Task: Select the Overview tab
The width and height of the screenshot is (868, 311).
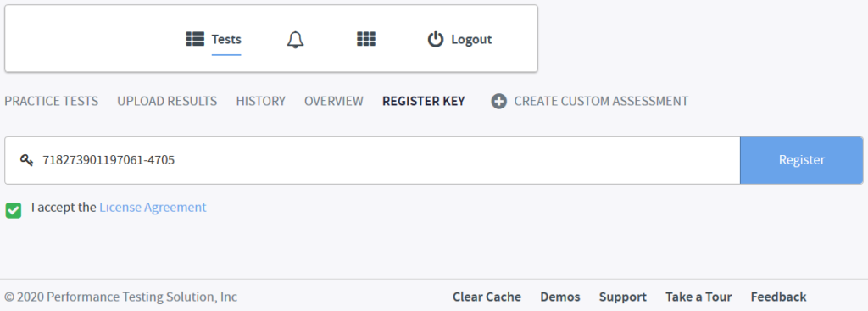Action: coord(334,102)
